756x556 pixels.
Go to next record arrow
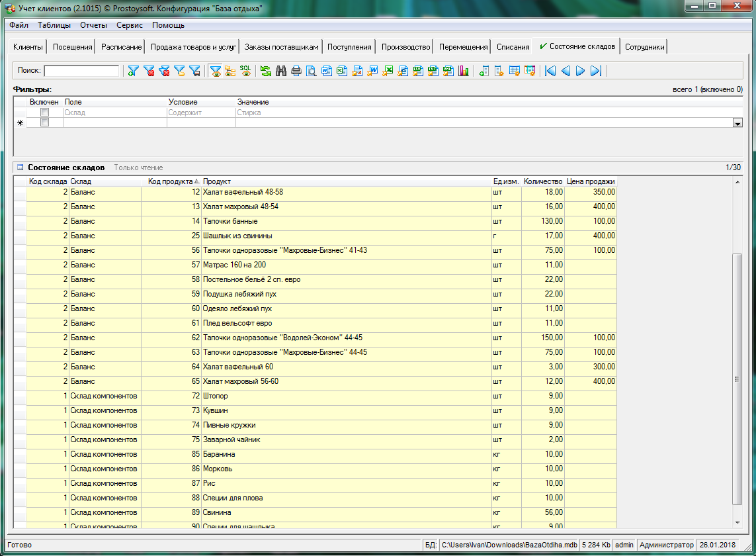pyautogui.click(x=580, y=71)
